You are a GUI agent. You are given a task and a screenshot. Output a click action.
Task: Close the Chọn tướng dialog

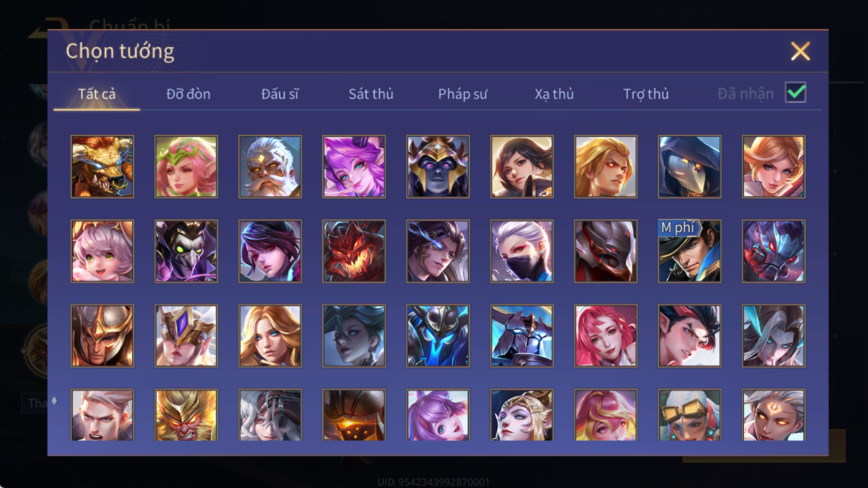[800, 51]
